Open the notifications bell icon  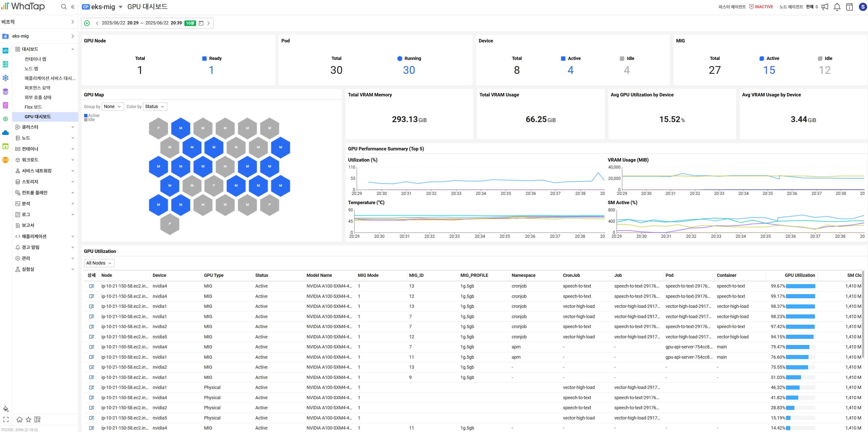(x=837, y=7)
